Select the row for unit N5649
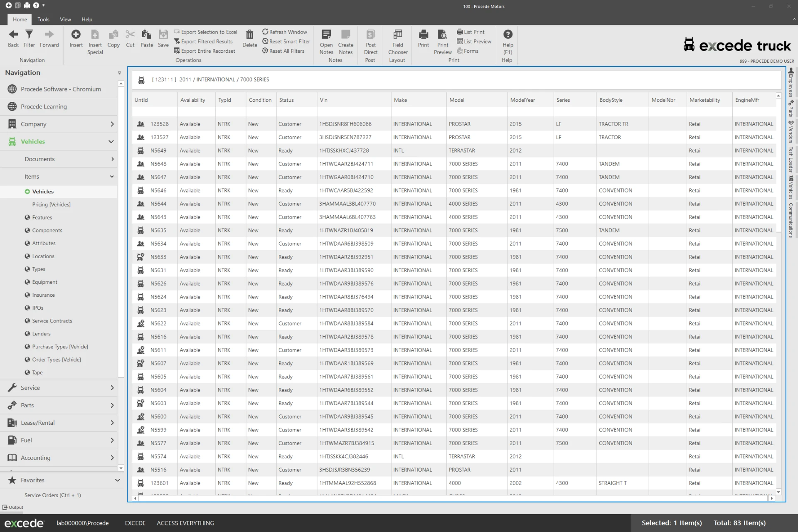Screen dimensions: 798x532 click(454, 150)
